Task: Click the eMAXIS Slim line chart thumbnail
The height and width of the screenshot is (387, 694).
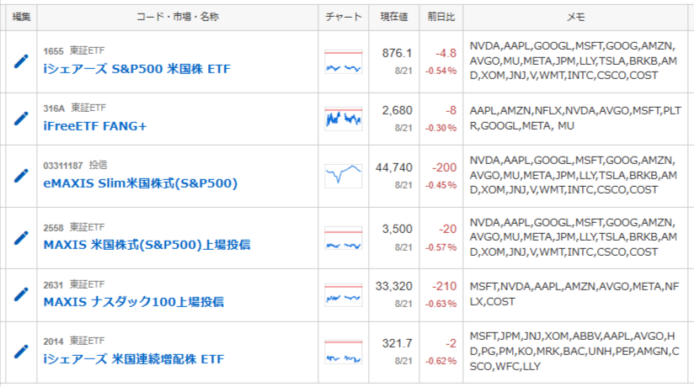Action: [343, 176]
